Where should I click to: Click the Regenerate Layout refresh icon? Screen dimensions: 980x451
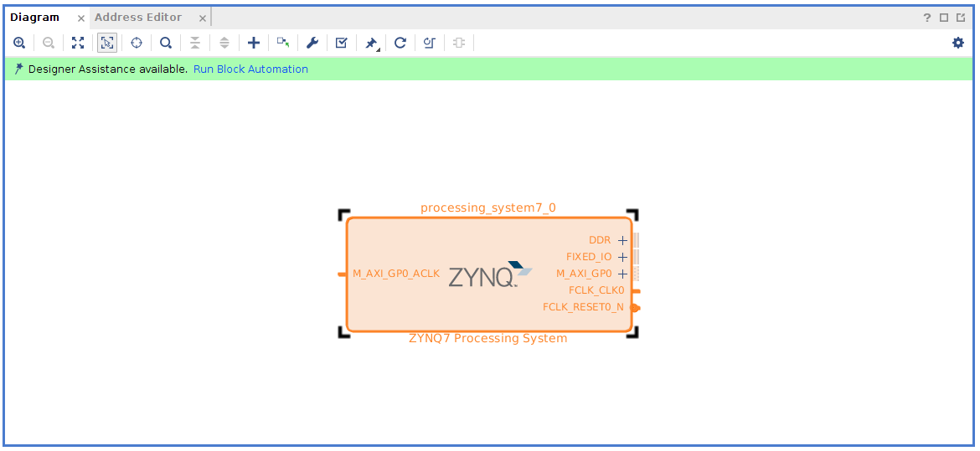point(400,44)
